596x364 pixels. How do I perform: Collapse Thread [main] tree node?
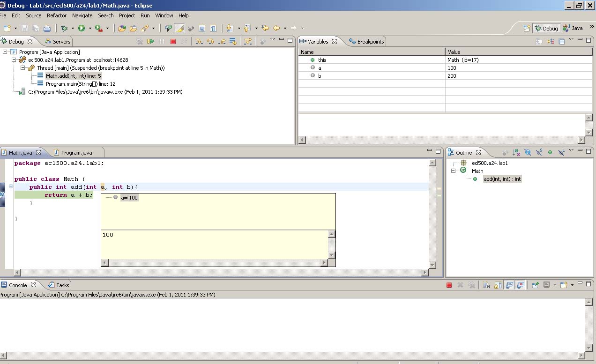[x=23, y=68]
